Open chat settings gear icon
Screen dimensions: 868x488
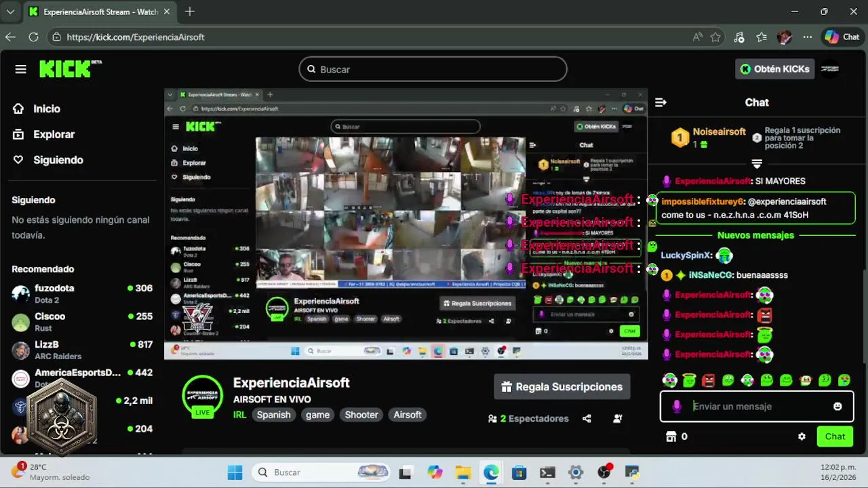[802, 436]
